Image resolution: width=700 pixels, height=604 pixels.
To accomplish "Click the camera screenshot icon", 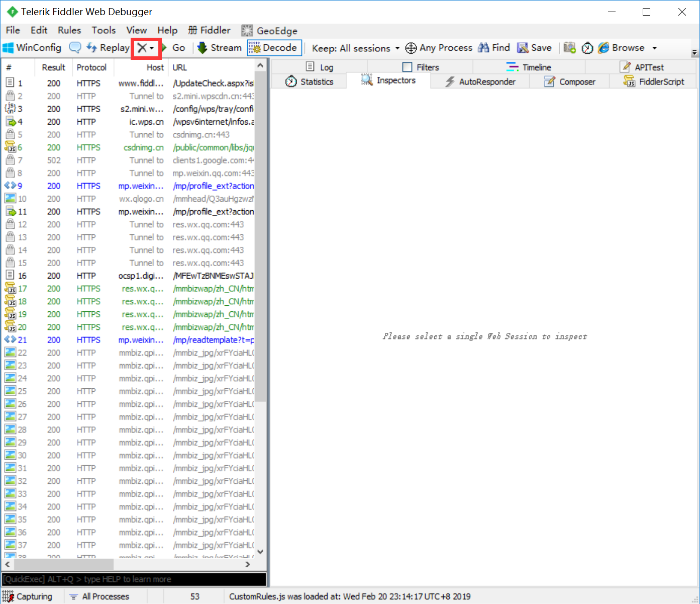I will click(569, 48).
